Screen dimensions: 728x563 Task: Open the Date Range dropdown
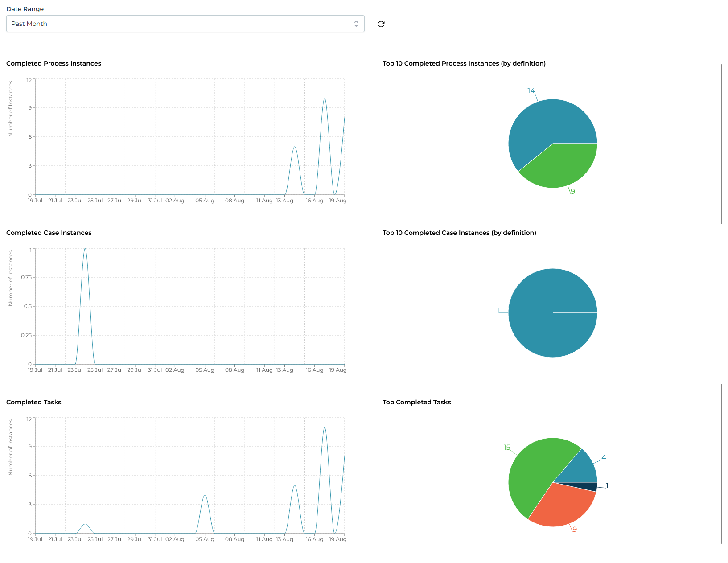(185, 24)
